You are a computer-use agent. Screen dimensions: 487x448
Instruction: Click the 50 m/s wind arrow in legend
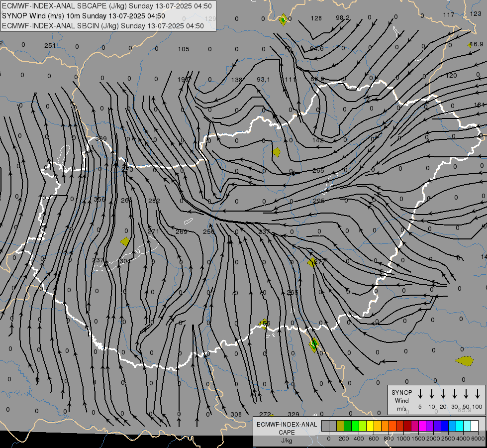click(x=466, y=394)
